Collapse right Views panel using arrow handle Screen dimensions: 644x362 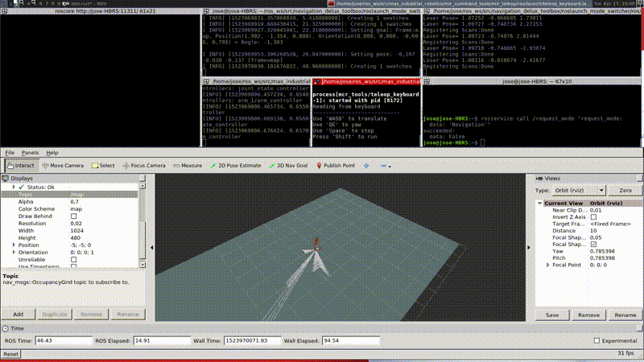tap(529, 248)
